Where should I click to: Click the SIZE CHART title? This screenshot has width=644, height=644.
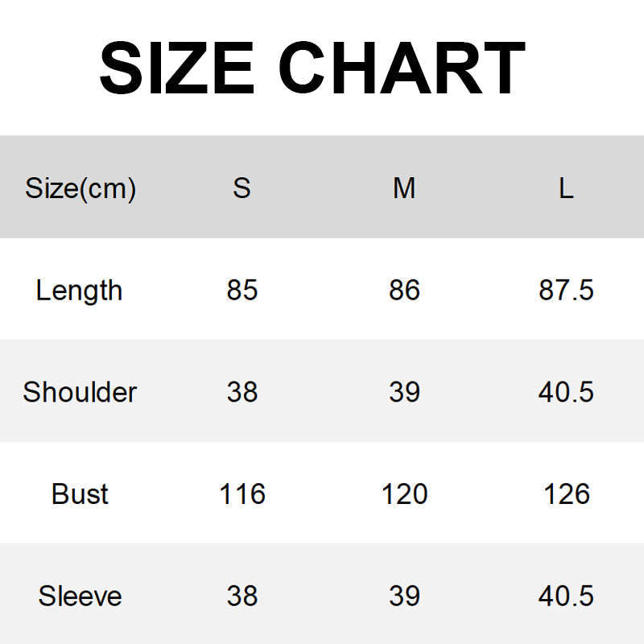pyautogui.click(x=312, y=68)
